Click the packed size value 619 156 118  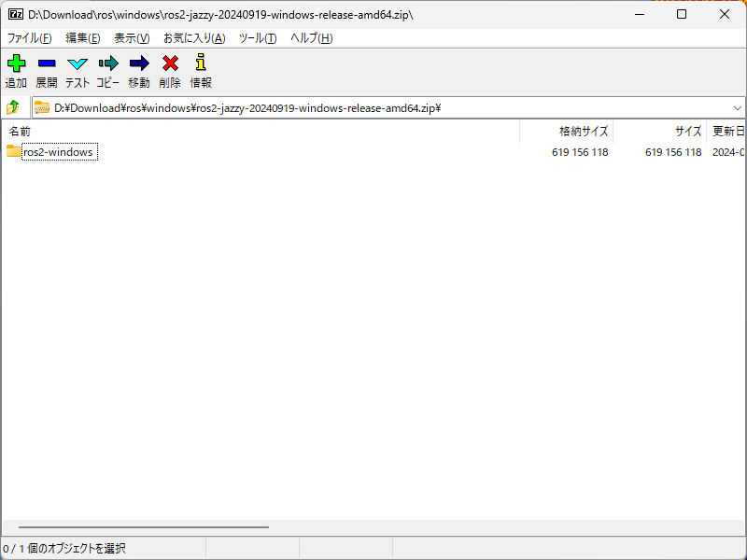click(x=580, y=152)
